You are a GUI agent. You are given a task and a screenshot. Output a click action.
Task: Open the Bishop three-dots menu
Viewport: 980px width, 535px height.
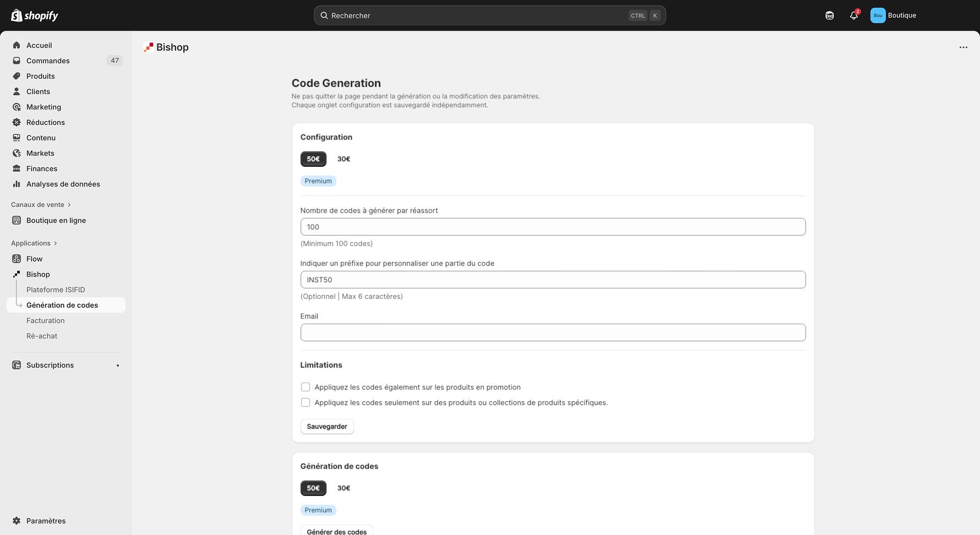pos(963,47)
